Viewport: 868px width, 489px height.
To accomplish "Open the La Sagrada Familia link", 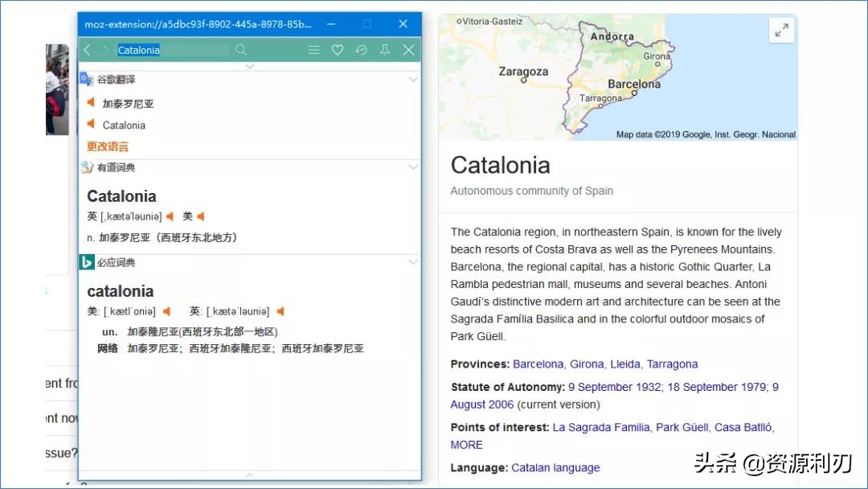I will [x=601, y=427].
